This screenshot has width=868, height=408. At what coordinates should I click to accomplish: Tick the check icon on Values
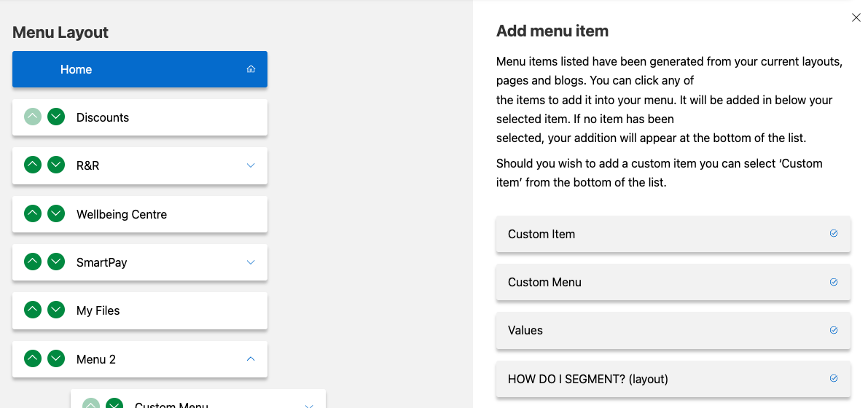(834, 330)
